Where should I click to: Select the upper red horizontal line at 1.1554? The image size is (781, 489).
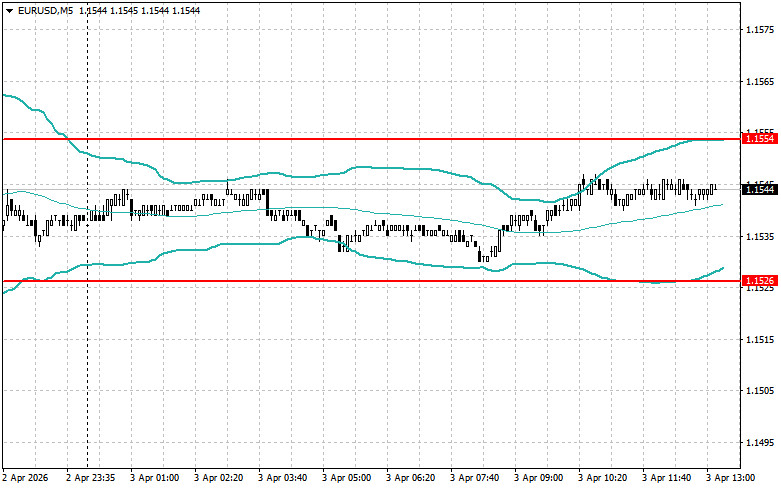[x=372, y=139]
